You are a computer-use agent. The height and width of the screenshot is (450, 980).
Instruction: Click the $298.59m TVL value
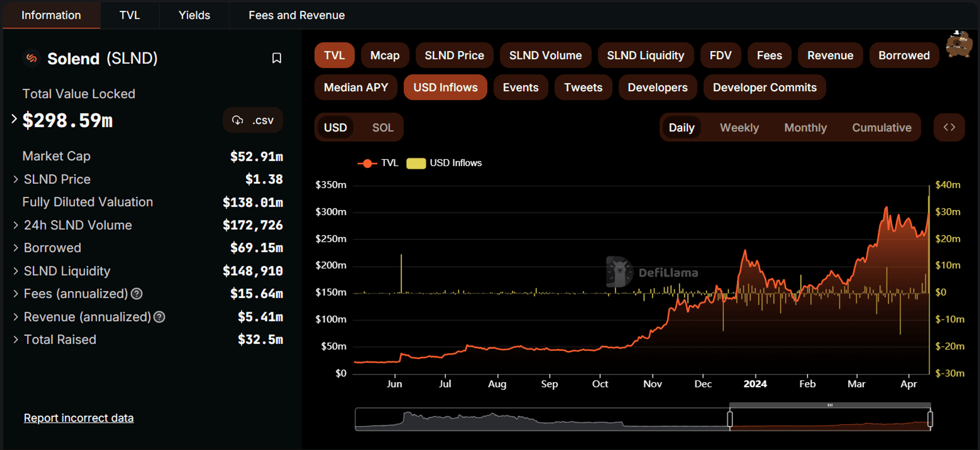[x=68, y=121]
